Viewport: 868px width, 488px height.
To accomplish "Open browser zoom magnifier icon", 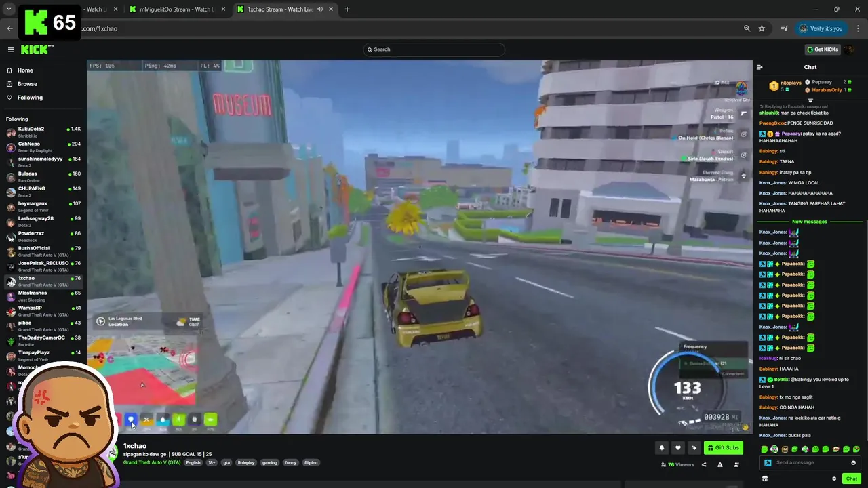I will point(747,28).
